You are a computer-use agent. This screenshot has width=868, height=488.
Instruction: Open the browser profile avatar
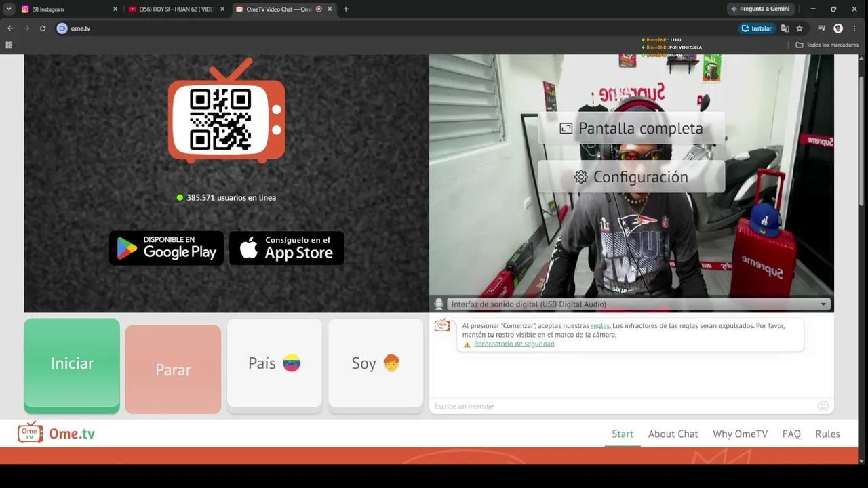pos(838,28)
